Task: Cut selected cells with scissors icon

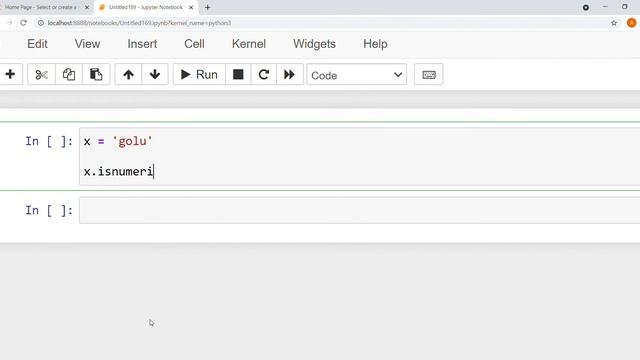Action: point(41,74)
